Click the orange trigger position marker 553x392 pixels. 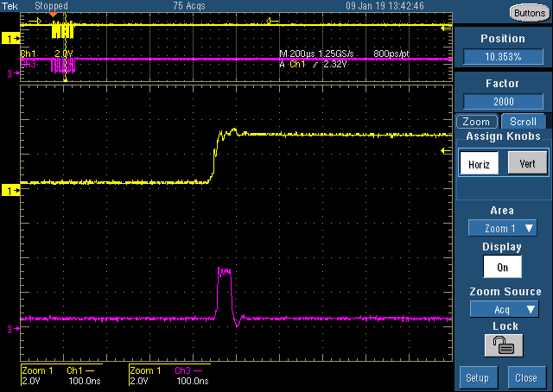click(53, 15)
